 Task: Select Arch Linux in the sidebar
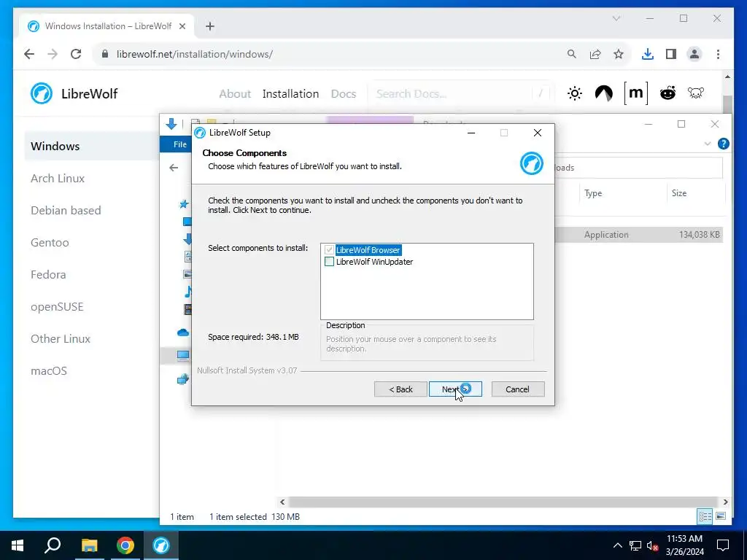coord(58,178)
